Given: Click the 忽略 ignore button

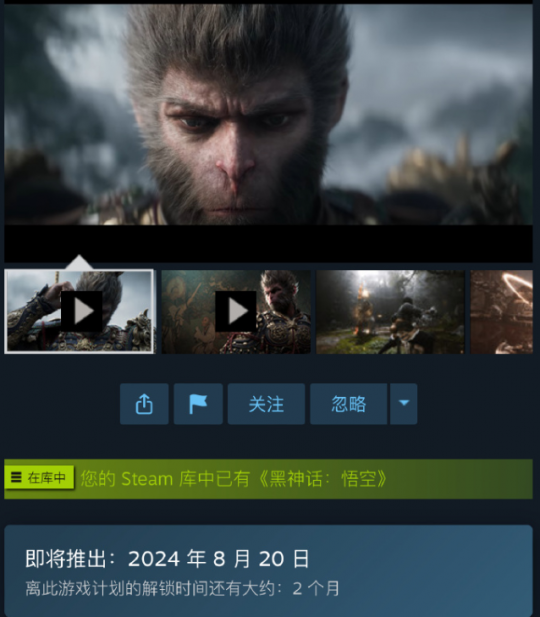Looking at the screenshot, I should (348, 404).
